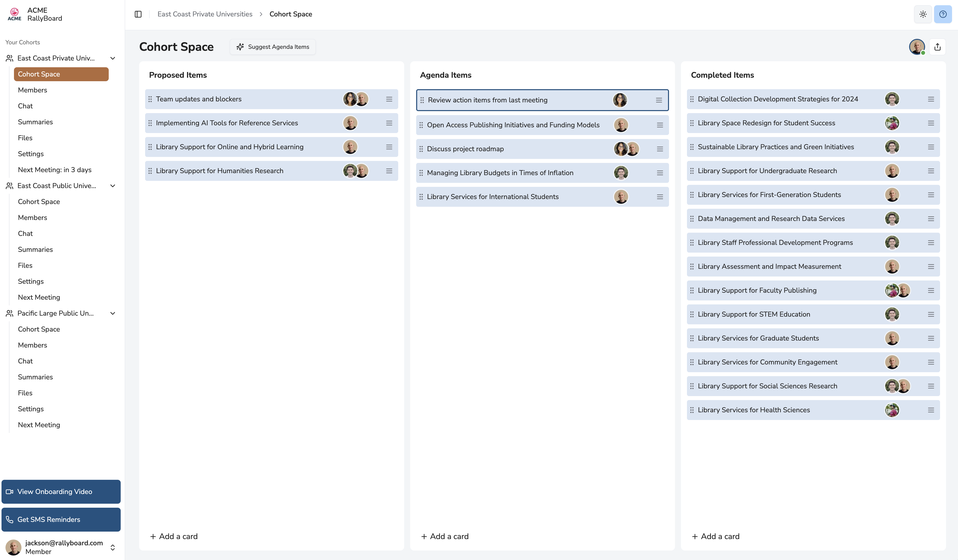
Task: Collapse East Coast Private Universities cohort
Action: (x=112, y=58)
